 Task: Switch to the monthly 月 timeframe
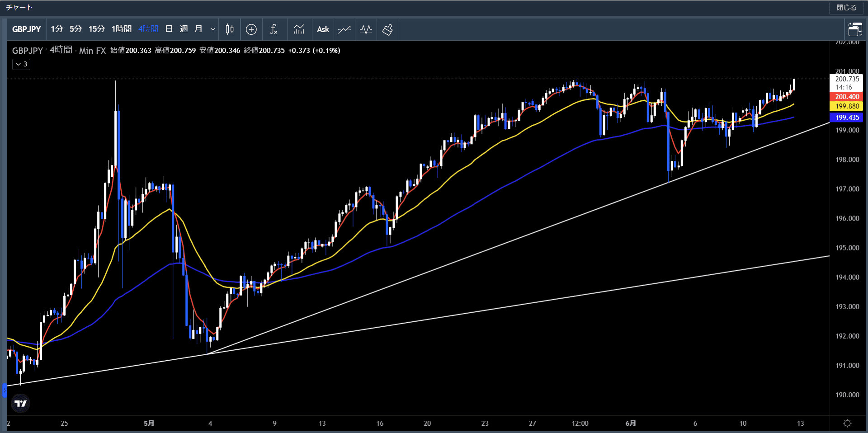click(x=198, y=29)
